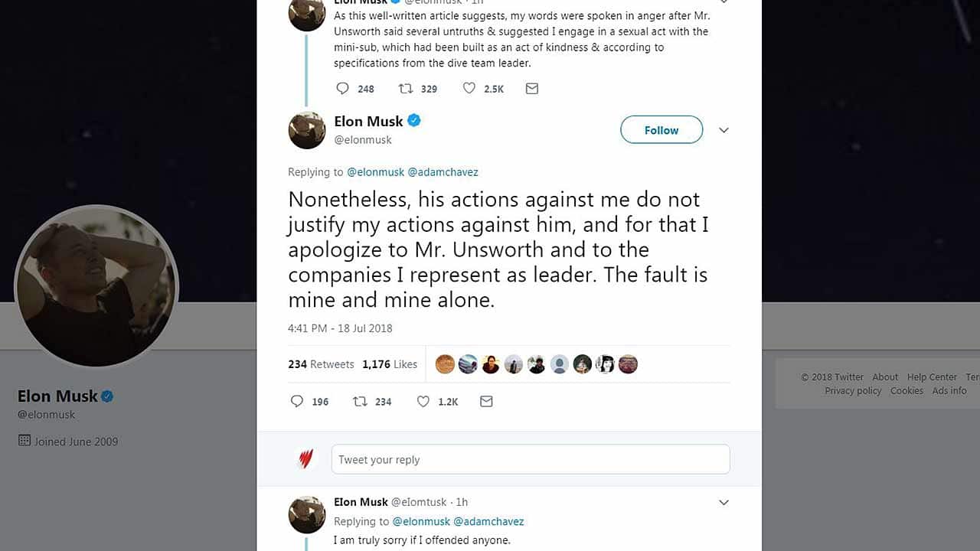Expand options on the 'I am truly sorry' tweet
The width and height of the screenshot is (980, 551).
pyautogui.click(x=724, y=502)
